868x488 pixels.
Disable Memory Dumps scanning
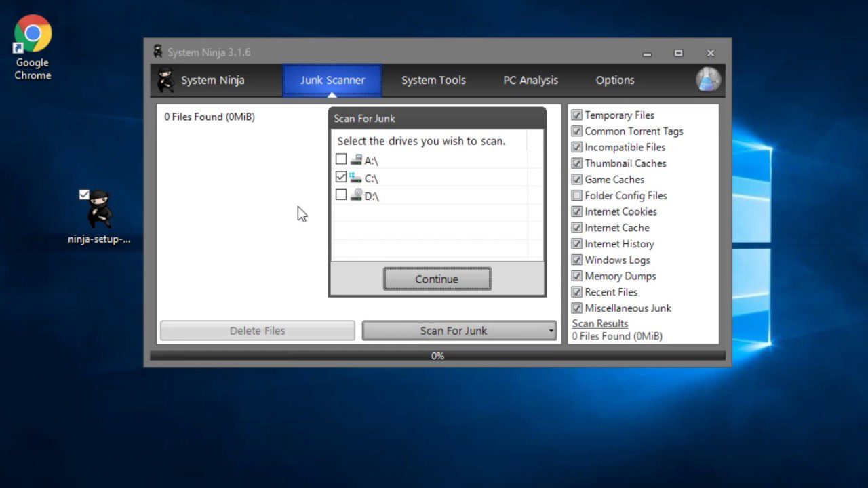576,276
